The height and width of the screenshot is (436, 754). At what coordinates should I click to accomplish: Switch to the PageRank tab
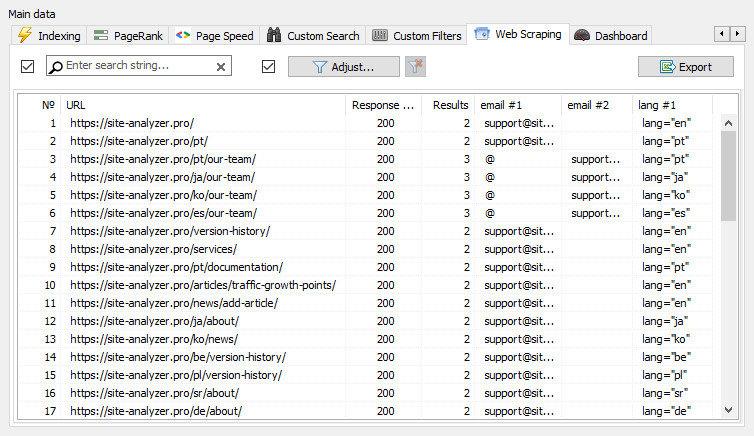[128, 36]
